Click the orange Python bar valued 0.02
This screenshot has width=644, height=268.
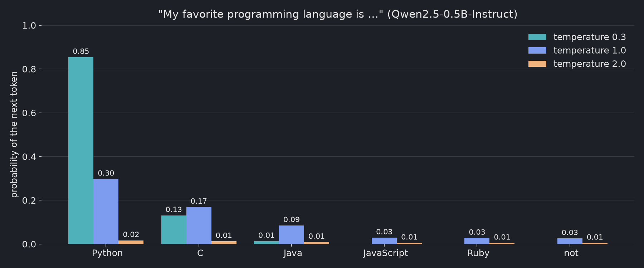click(131, 242)
